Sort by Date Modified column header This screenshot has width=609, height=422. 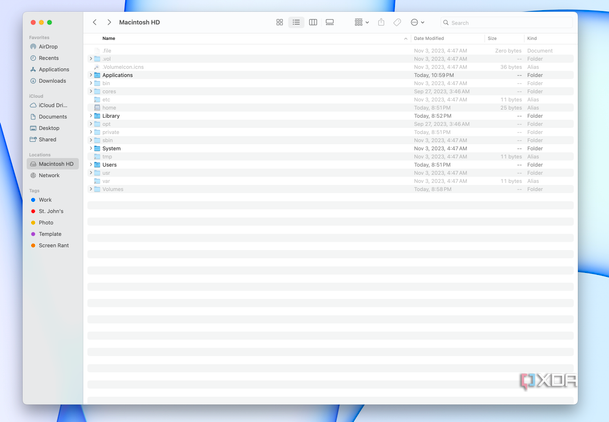click(429, 38)
